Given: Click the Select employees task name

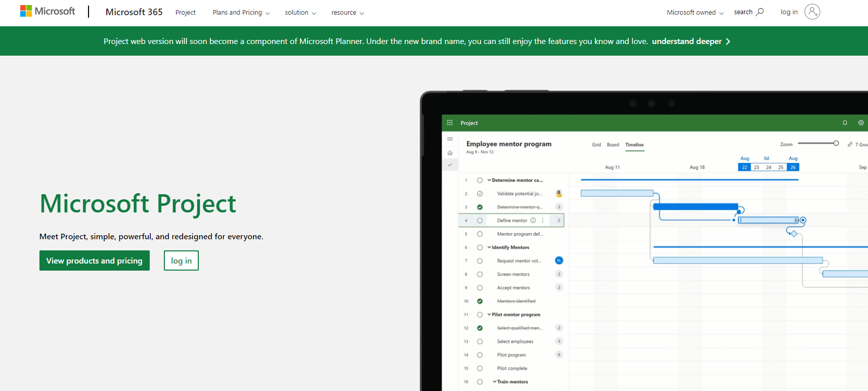Looking at the screenshot, I should [x=515, y=341].
